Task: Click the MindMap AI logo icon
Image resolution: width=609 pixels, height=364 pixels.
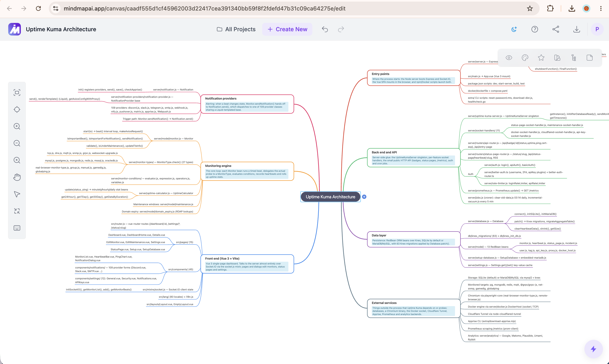Action: click(15, 29)
